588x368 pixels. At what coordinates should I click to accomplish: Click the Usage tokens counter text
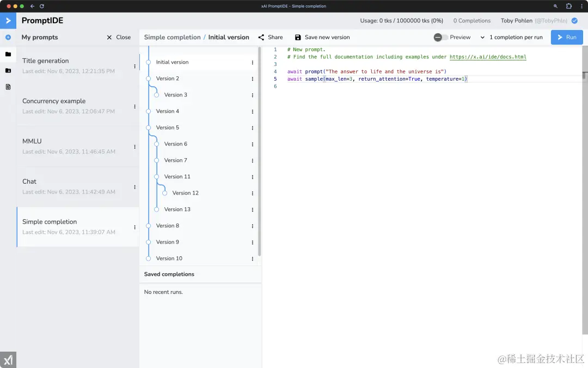coord(402,21)
